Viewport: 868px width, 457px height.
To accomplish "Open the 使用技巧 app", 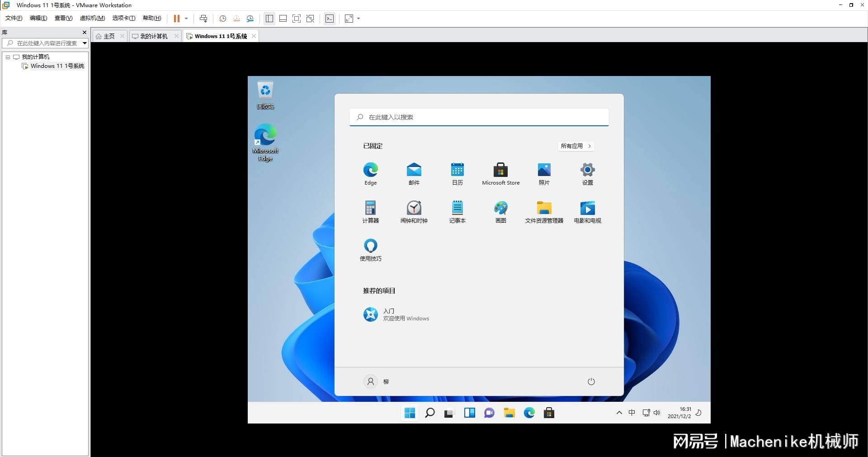I will (x=371, y=250).
